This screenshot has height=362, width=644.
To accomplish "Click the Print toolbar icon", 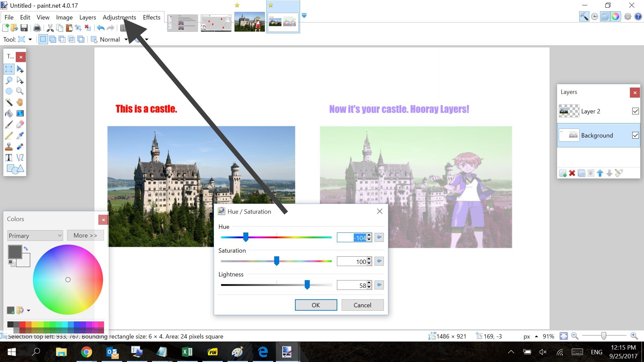I will click(x=37, y=28).
